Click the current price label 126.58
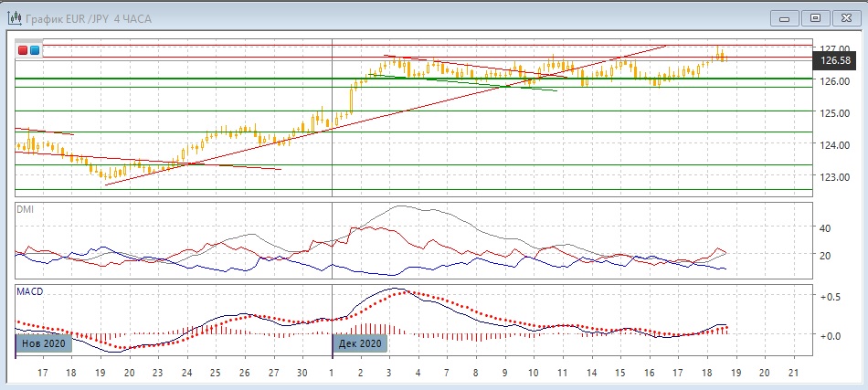This screenshot has height=390, width=868. coord(835,60)
